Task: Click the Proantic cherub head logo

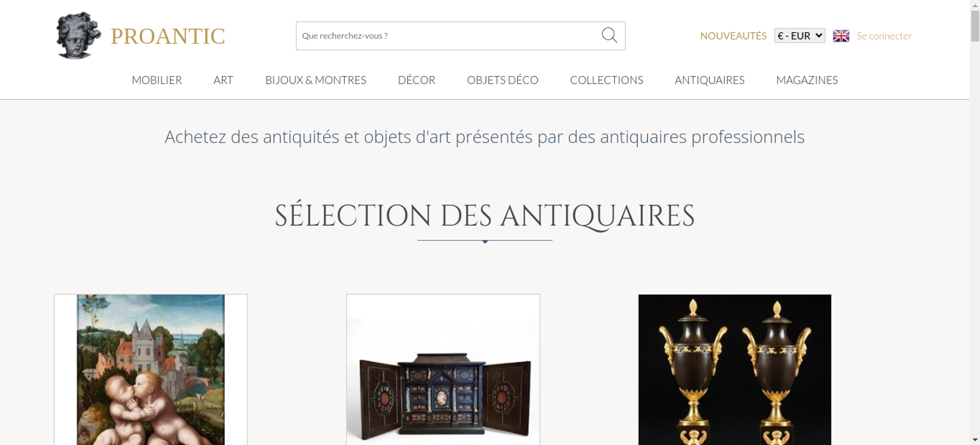Action: click(78, 36)
